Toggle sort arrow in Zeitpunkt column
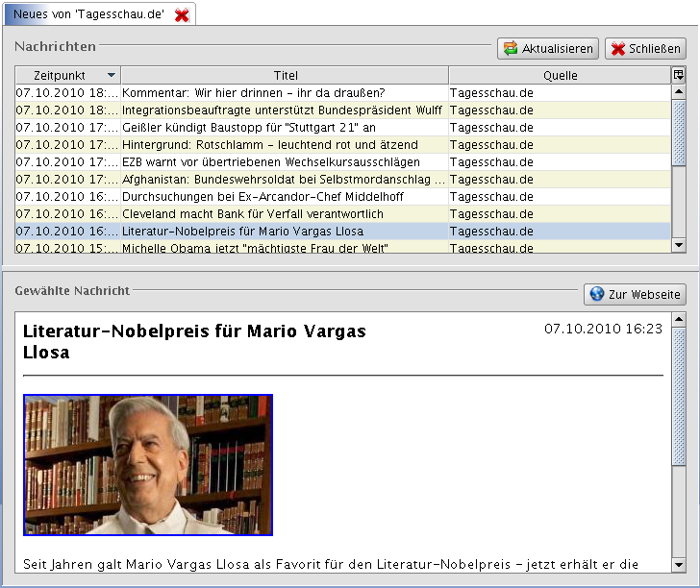The height and width of the screenshot is (588, 700). (x=112, y=75)
